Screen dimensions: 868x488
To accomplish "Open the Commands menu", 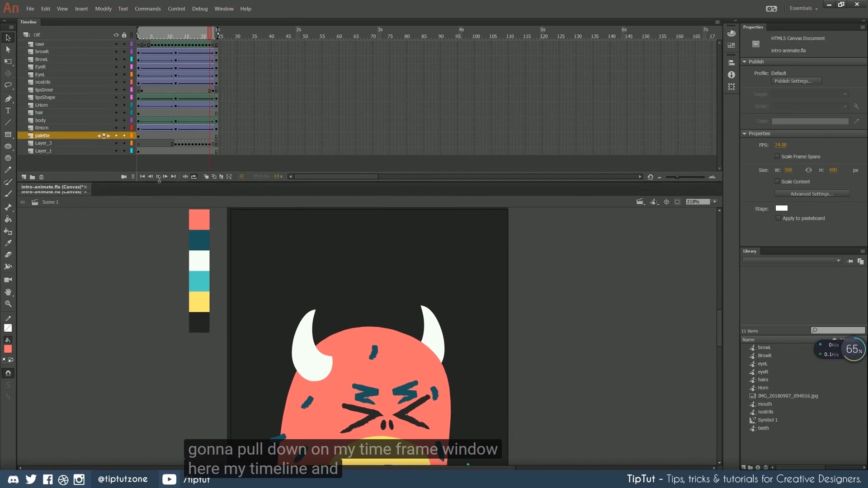I will 147,9.
